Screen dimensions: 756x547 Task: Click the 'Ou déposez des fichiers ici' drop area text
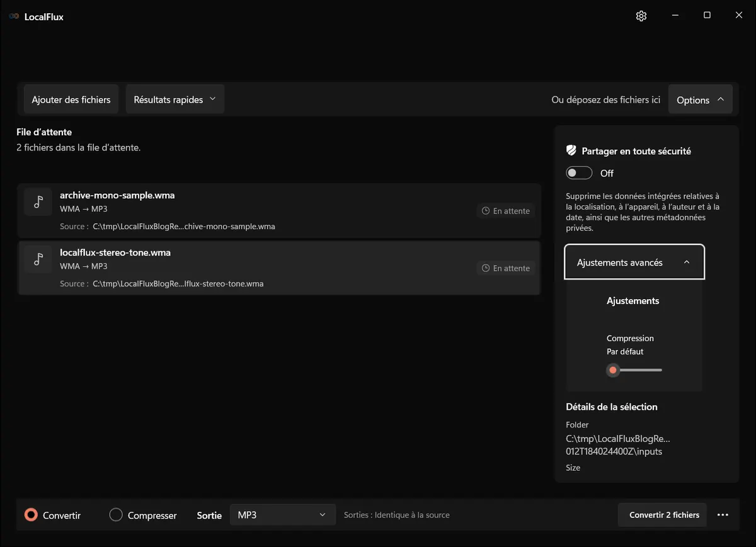pos(606,99)
